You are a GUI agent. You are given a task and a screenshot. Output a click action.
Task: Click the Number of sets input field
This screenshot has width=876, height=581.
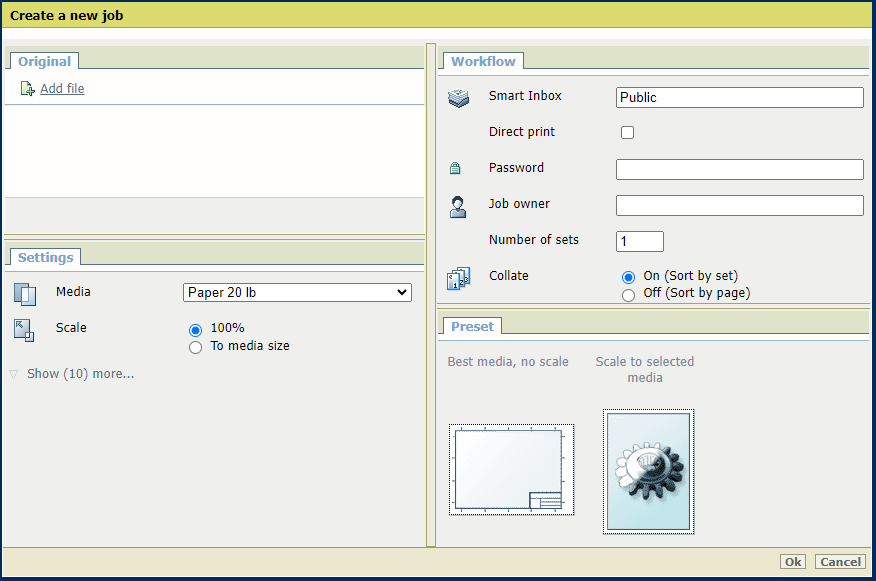click(639, 241)
